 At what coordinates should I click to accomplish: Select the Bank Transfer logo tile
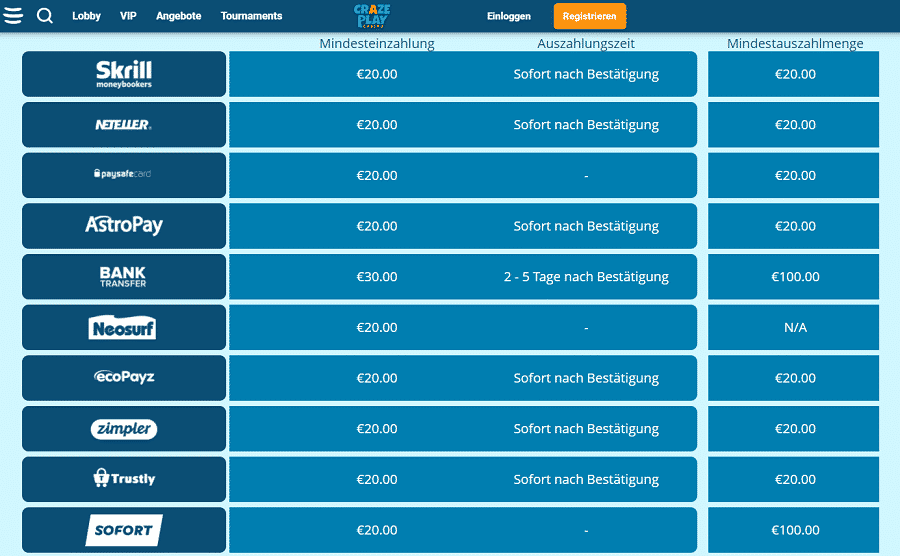124,277
